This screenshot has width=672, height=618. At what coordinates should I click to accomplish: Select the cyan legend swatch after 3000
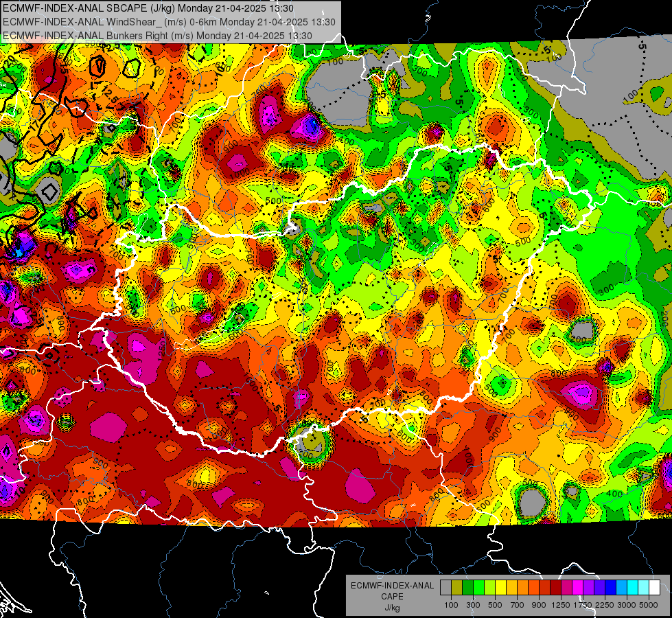(633, 587)
